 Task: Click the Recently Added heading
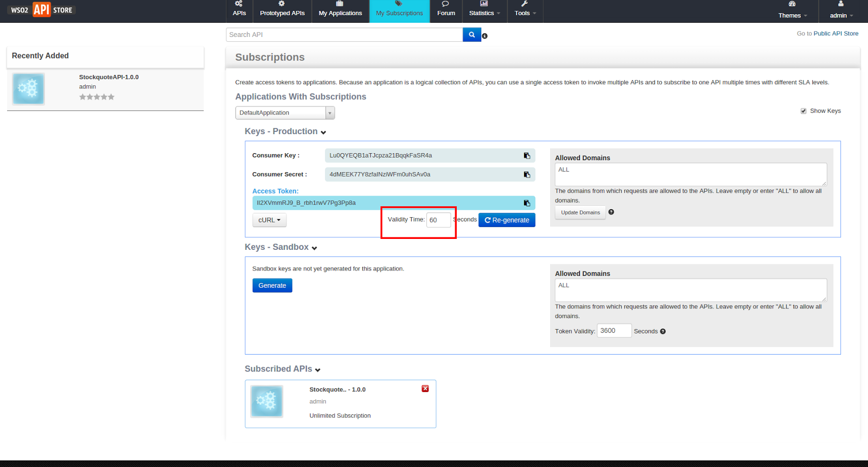point(40,56)
